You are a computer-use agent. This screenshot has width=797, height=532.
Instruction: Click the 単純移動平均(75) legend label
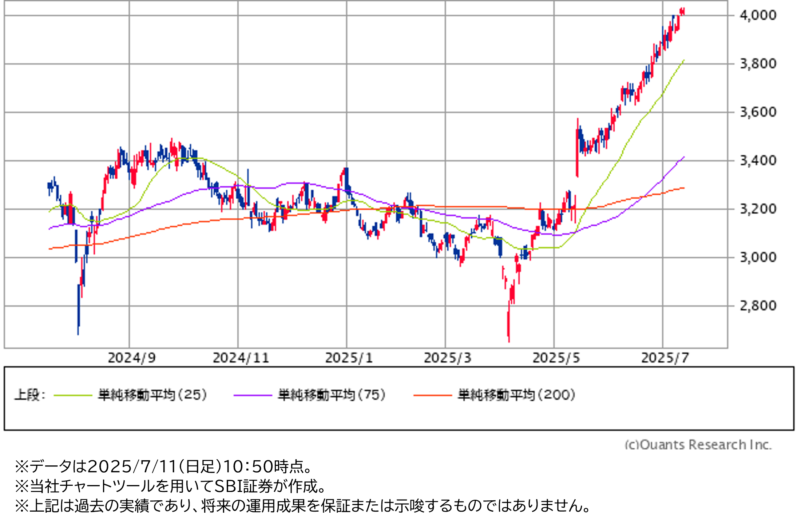[x=332, y=395]
